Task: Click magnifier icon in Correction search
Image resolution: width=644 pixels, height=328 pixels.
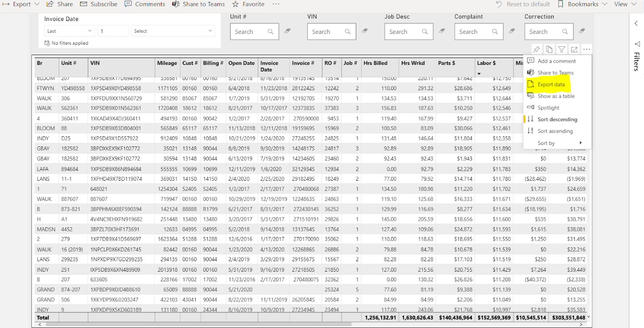Action: [565, 31]
